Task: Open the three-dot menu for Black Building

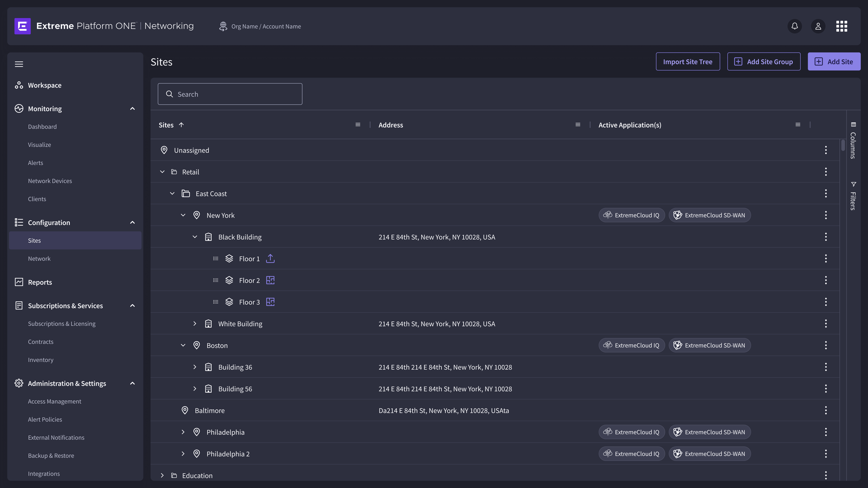Action: point(826,237)
